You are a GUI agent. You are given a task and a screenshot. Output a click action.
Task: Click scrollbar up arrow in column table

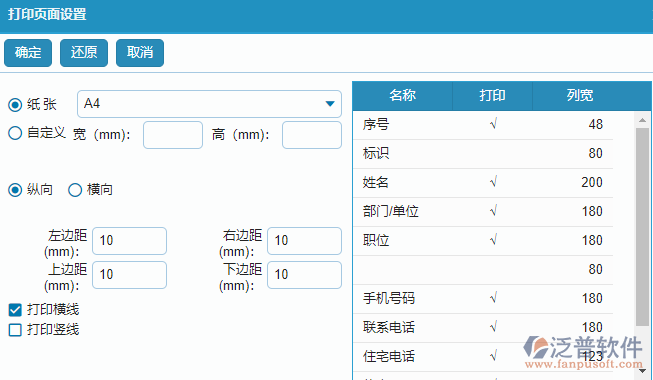[643, 120]
